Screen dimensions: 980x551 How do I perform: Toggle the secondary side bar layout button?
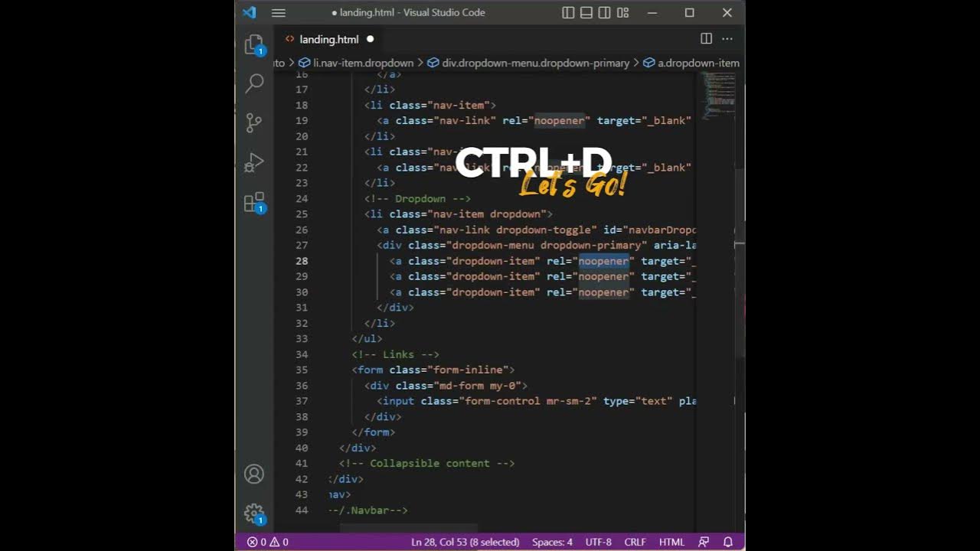(x=605, y=12)
